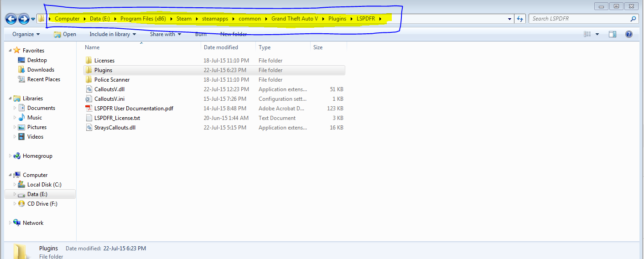644x259 pixels.
Task: Select the Videos library
Action: click(x=35, y=137)
